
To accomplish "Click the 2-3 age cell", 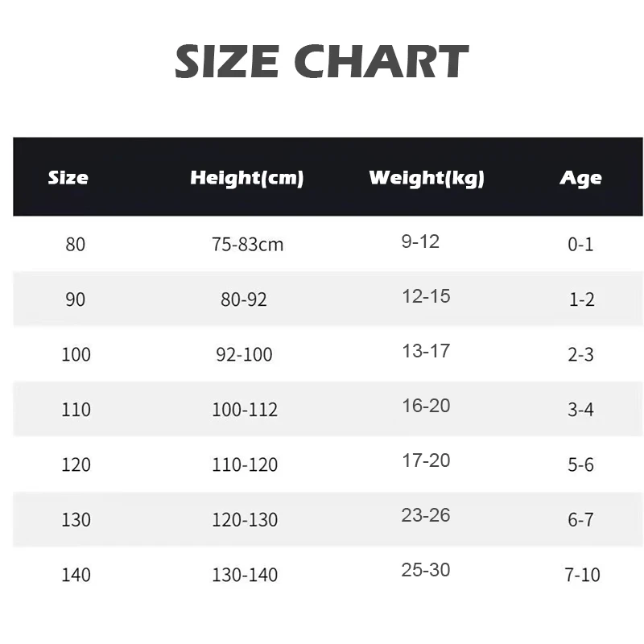I will 580,354.
